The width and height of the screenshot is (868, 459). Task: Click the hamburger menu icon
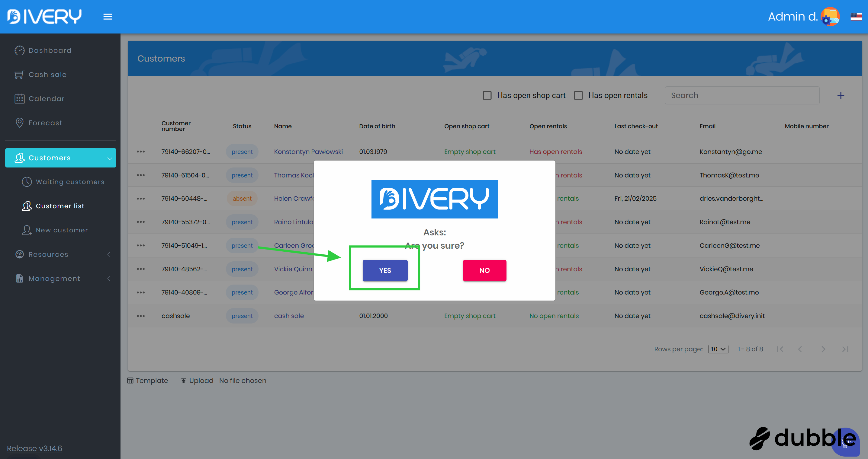(x=108, y=17)
